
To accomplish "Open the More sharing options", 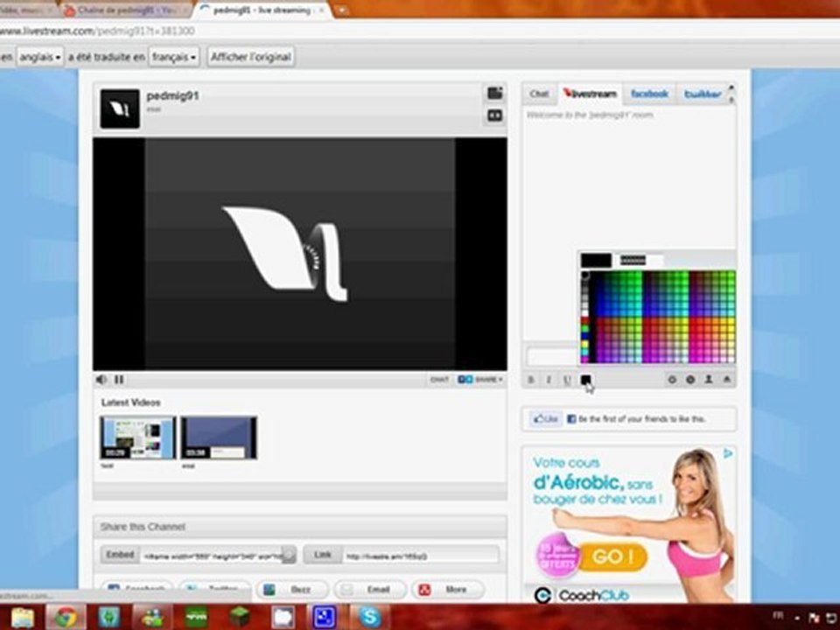I will (x=448, y=589).
